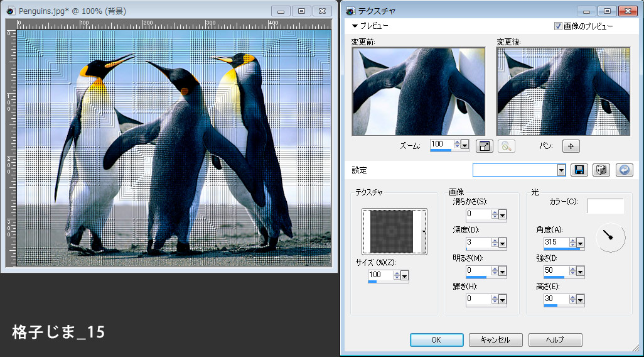The height and width of the screenshot is (357, 644).
Task: Open the 設定 presets dropdown
Action: point(561,170)
